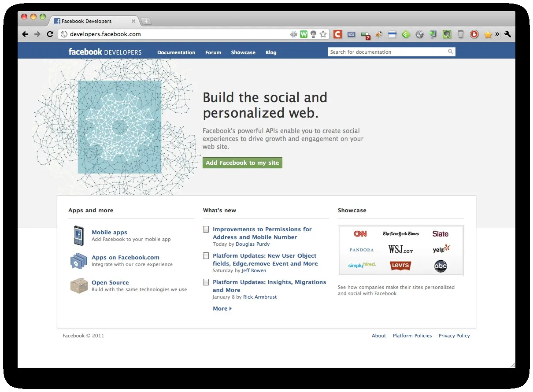This screenshot has height=392, width=533.
Task: Open the mail envelope extension
Action: (351, 34)
